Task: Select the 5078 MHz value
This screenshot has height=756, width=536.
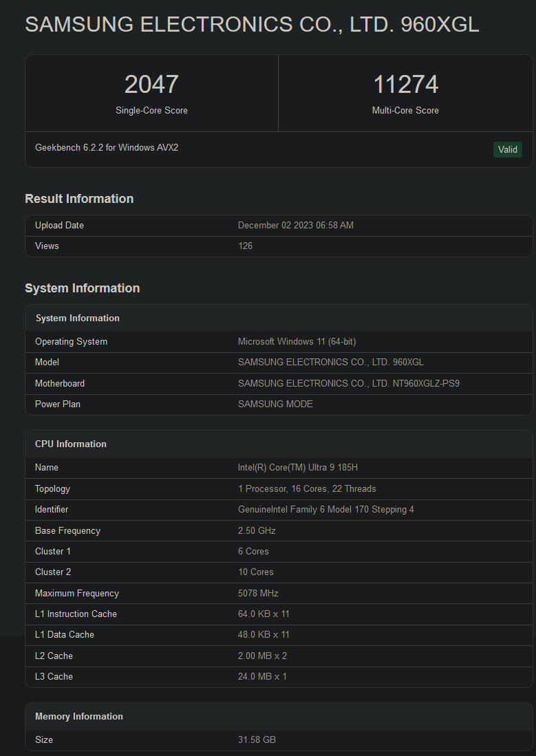Action: (x=258, y=593)
